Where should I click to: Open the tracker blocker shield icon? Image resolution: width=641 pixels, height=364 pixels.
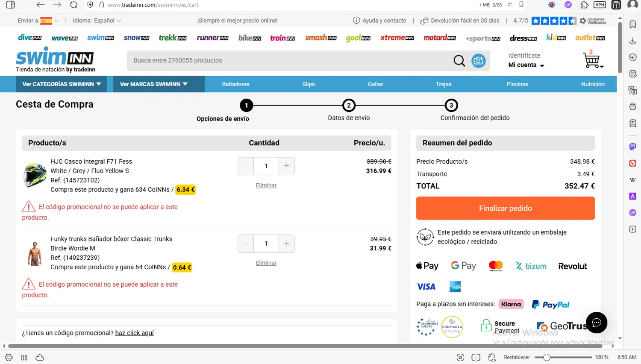click(x=90, y=5)
